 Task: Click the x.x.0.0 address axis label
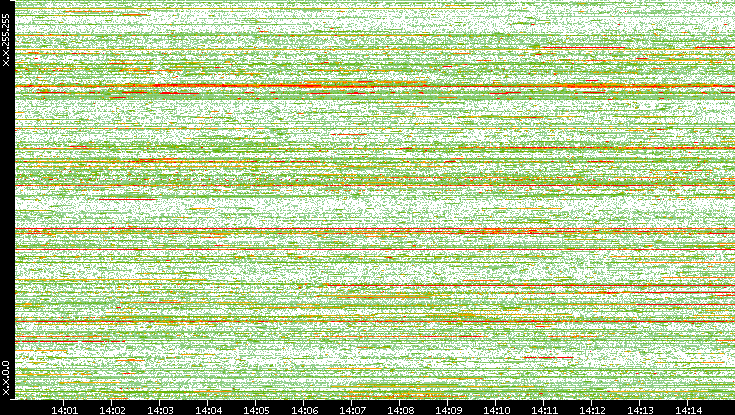pyautogui.click(x=6, y=378)
